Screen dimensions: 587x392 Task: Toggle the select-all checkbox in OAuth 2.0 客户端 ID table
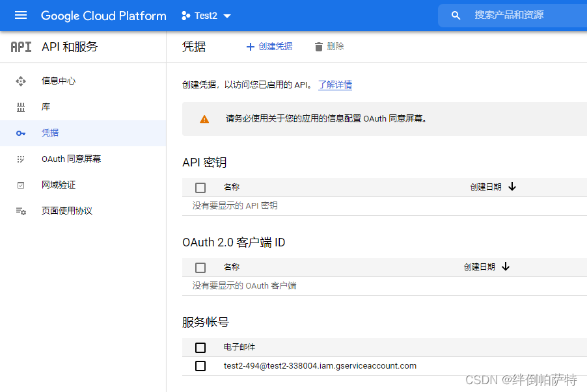pyautogui.click(x=200, y=267)
